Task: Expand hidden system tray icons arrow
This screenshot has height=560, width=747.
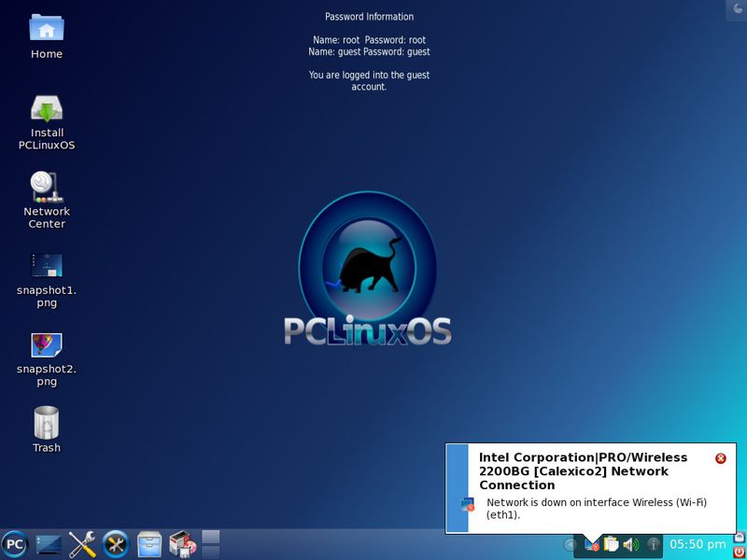Action: point(570,544)
